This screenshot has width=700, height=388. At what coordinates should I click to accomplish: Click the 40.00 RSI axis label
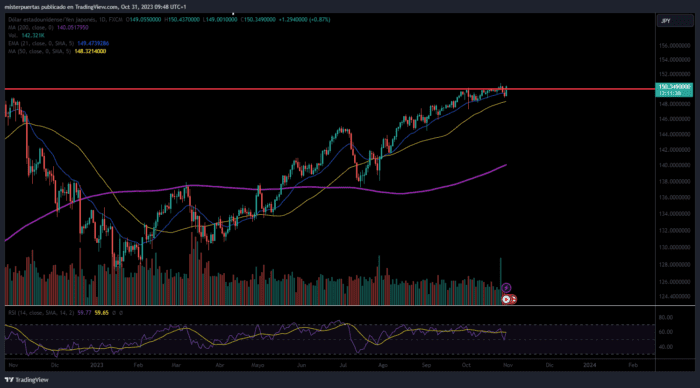click(x=666, y=347)
